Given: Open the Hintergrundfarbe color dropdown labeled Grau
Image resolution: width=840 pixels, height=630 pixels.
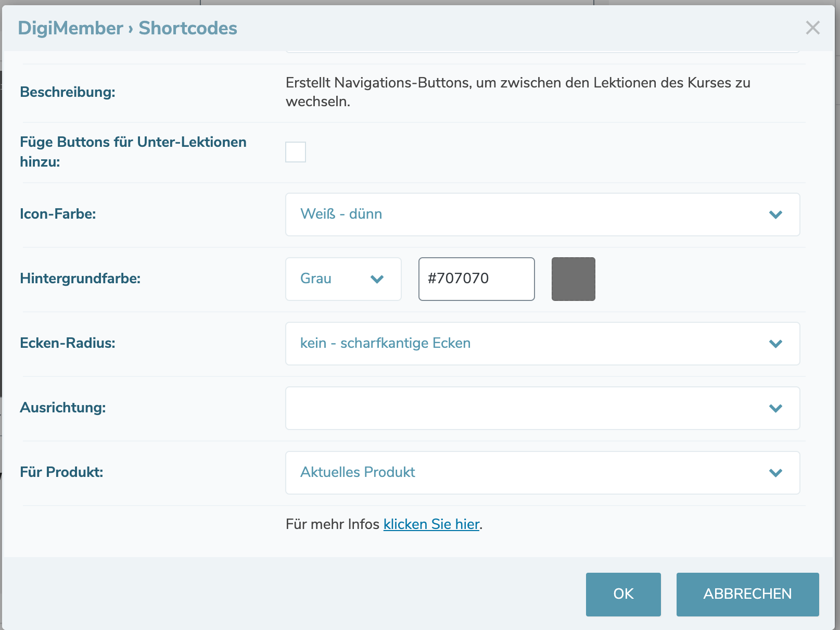Looking at the screenshot, I should [x=343, y=279].
